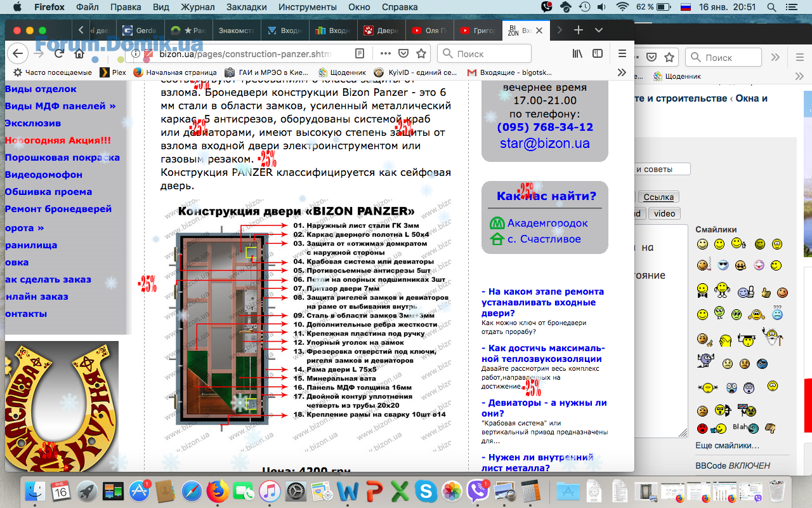Open с. Счастливое location link
Screen dimensions: 812x508
(x=544, y=239)
